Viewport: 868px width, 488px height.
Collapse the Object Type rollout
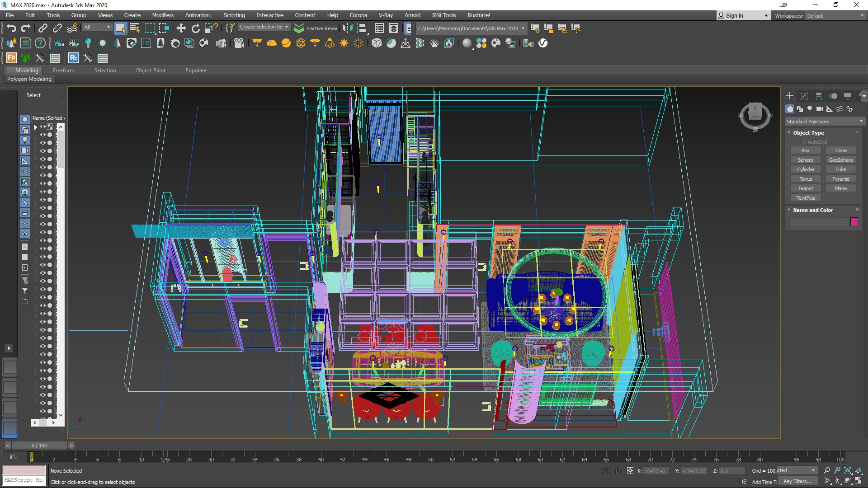(x=808, y=133)
